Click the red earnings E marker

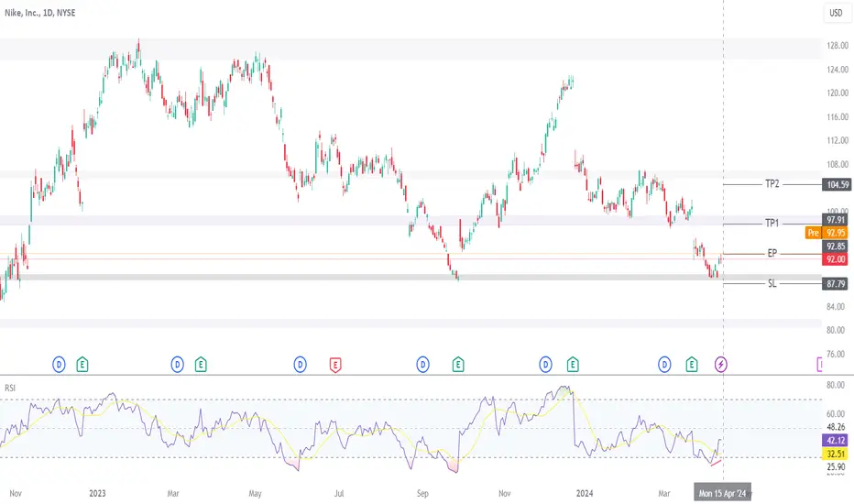(335, 365)
